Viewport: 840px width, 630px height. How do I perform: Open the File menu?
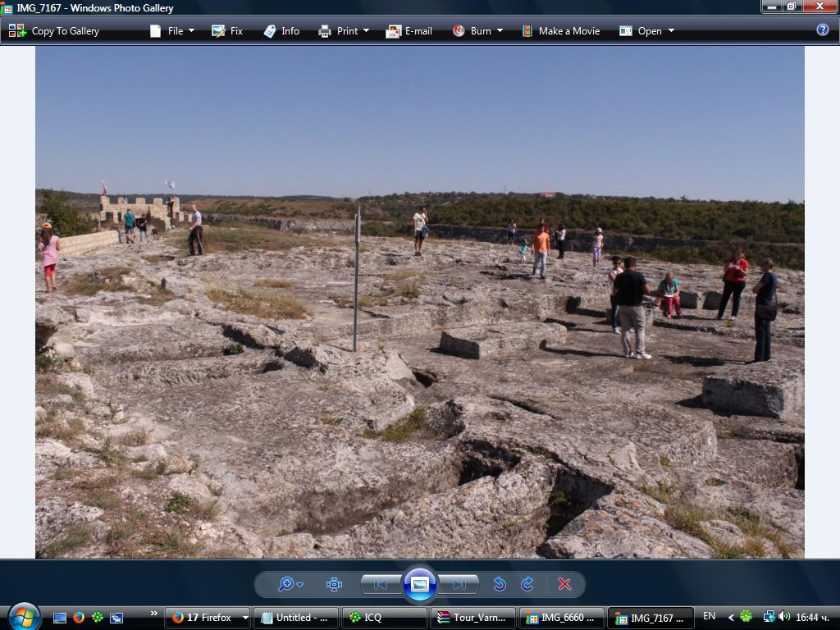pyautogui.click(x=172, y=31)
